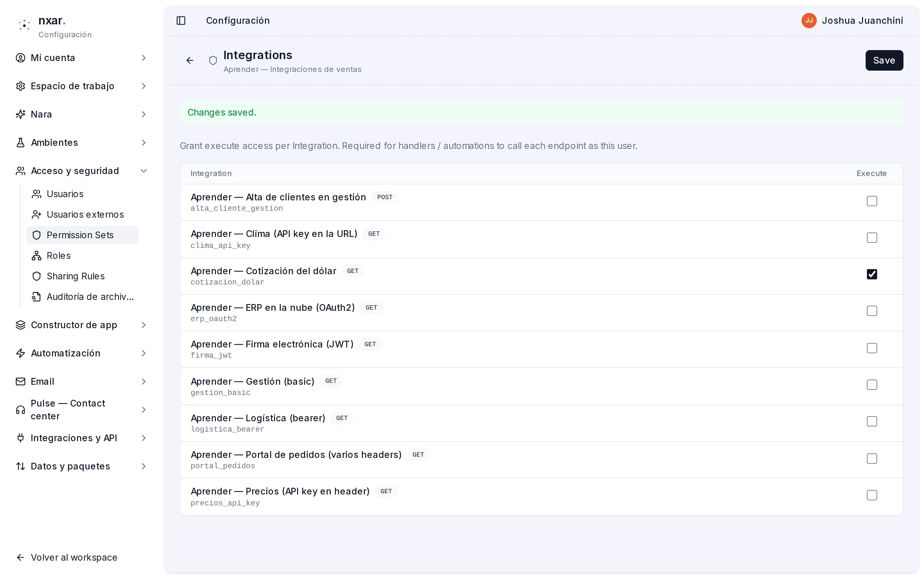
Task: Click the Automatización lightning icon
Action: [x=21, y=353]
